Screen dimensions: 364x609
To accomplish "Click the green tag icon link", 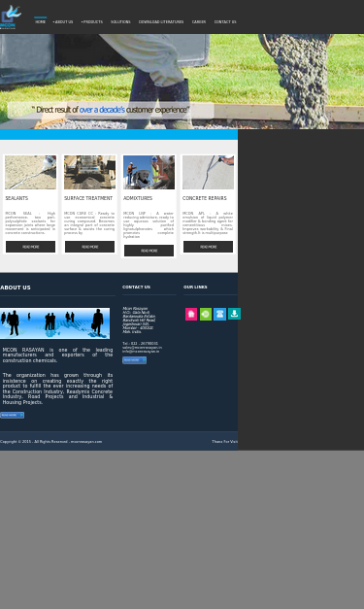I will point(206,314).
